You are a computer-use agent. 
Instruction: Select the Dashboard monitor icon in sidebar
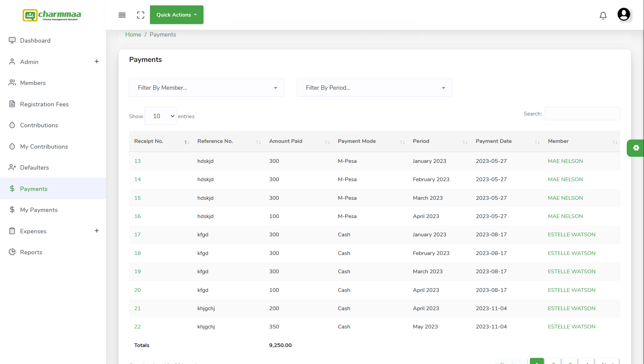coord(12,40)
